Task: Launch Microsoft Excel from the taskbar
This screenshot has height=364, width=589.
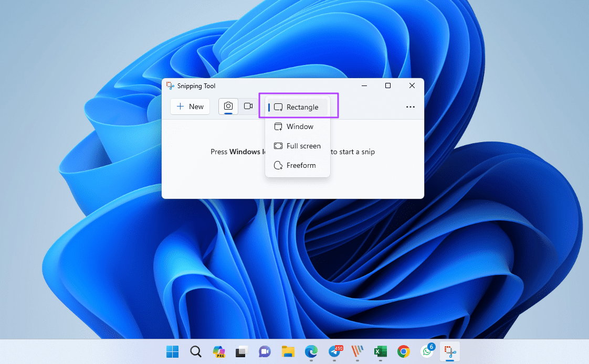Action: point(380,351)
